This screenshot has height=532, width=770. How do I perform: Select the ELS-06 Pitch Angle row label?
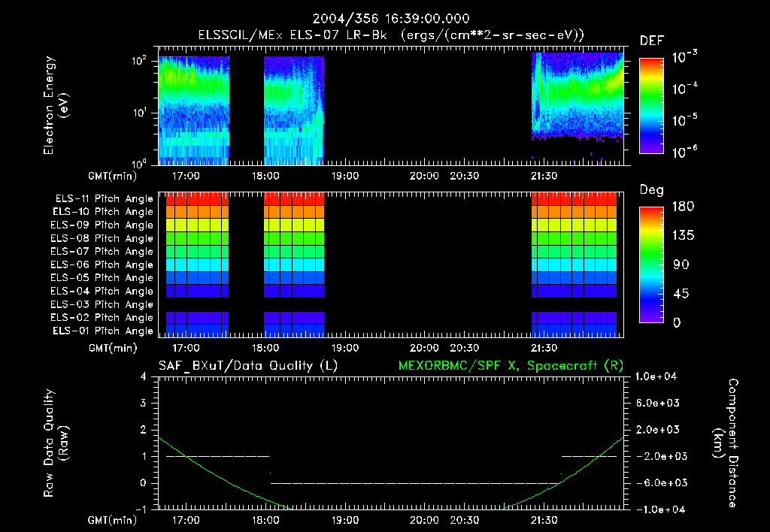pos(102,265)
